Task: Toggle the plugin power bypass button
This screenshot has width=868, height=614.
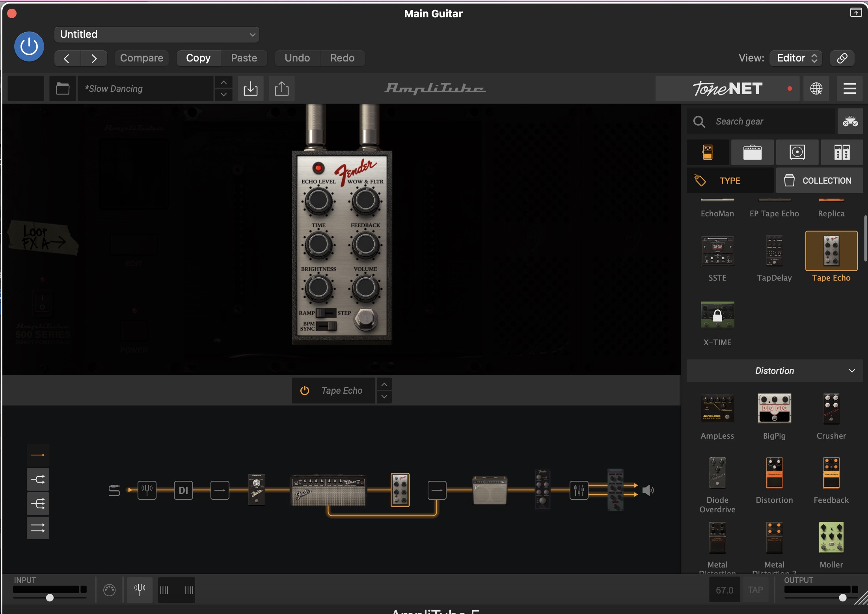Action: click(29, 47)
